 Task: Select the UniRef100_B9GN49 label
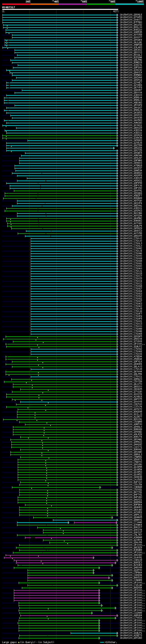131,198
